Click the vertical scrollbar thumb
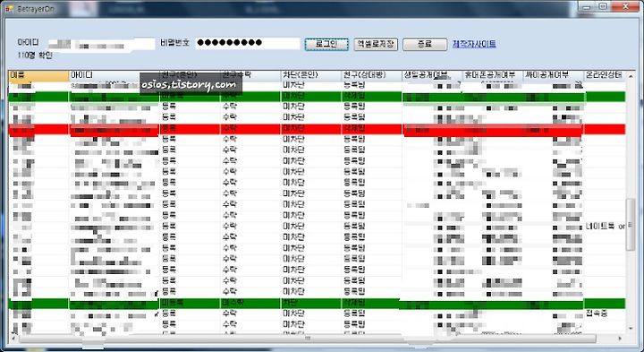The width and height of the screenshot is (644, 352). coord(631,225)
